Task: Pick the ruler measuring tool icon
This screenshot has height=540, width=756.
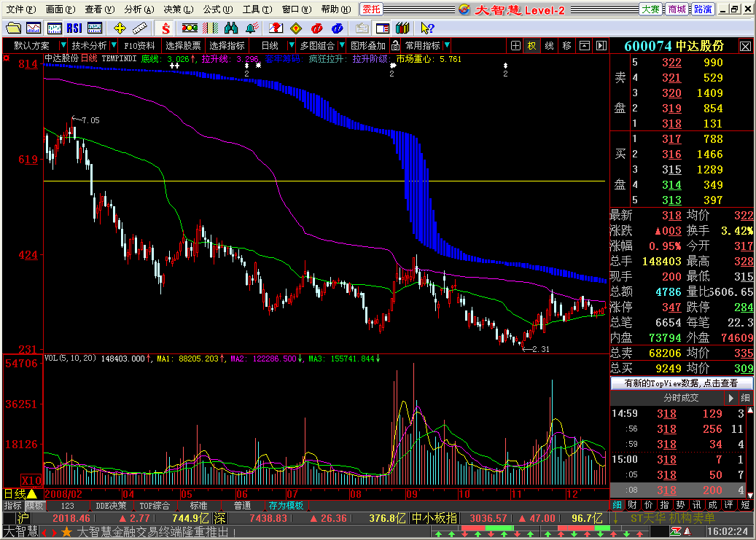Action: pos(140,28)
